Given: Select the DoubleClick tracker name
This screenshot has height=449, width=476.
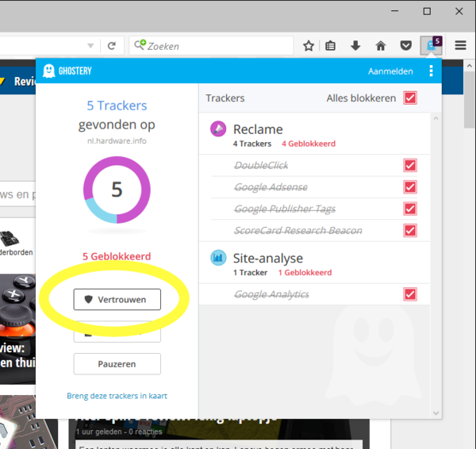Looking at the screenshot, I should tap(261, 166).
